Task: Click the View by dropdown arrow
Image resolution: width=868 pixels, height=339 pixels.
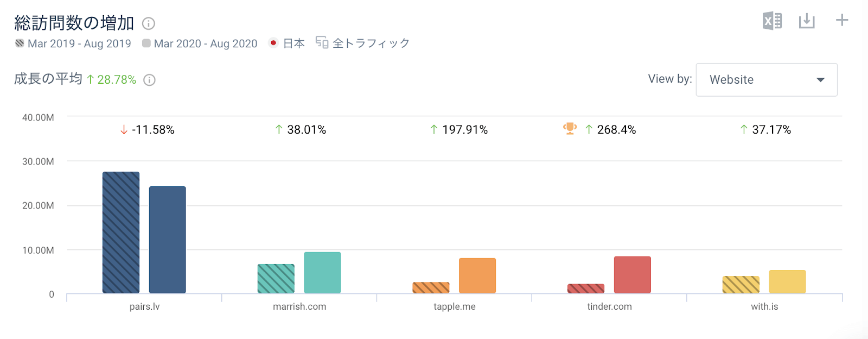Action: [x=820, y=80]
